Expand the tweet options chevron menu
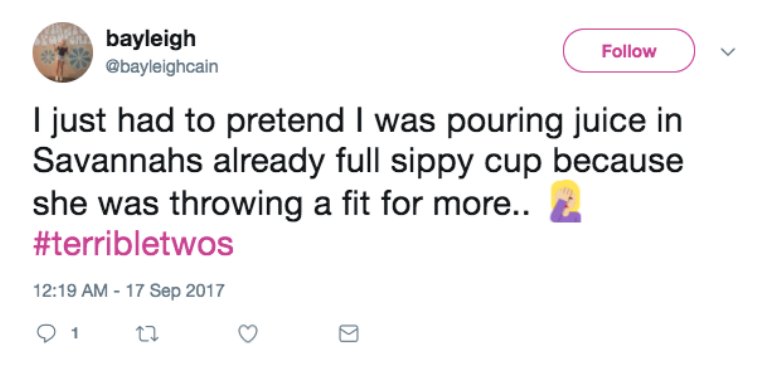 (727, 51)
